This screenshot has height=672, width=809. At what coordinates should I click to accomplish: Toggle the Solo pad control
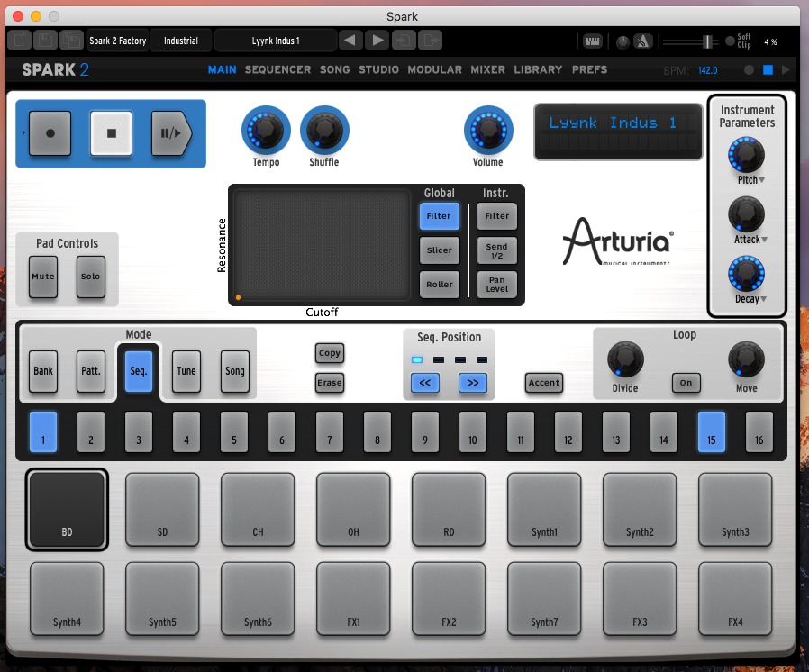[x=91, y=277]
